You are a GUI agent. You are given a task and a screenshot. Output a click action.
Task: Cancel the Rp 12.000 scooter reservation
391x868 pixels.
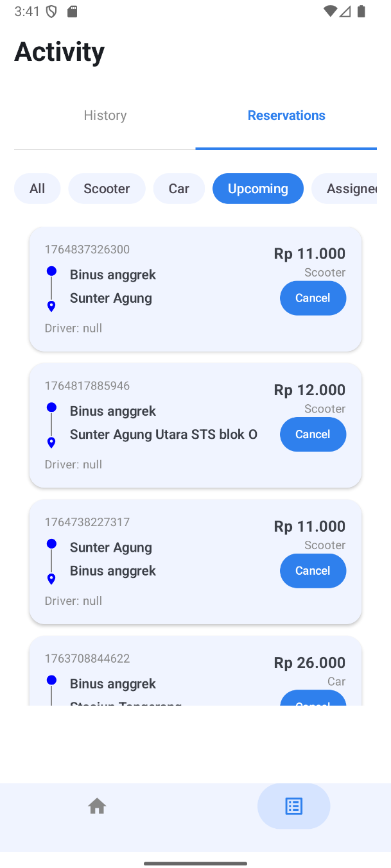313,434
